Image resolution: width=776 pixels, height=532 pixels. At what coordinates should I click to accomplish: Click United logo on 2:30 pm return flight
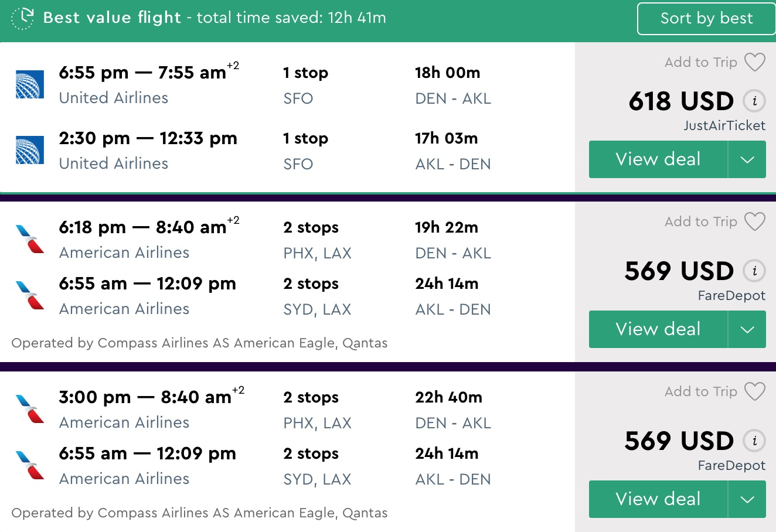pyautogui.click(x=29, y=151)
